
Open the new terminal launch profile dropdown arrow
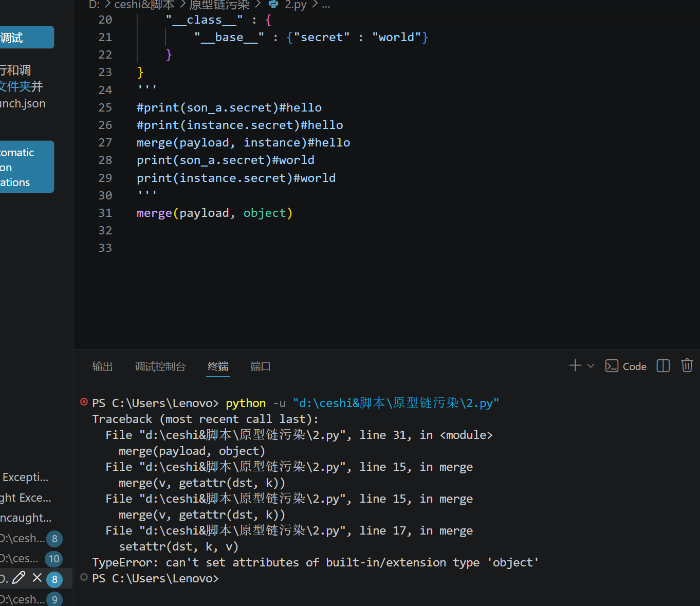point(591,366)
